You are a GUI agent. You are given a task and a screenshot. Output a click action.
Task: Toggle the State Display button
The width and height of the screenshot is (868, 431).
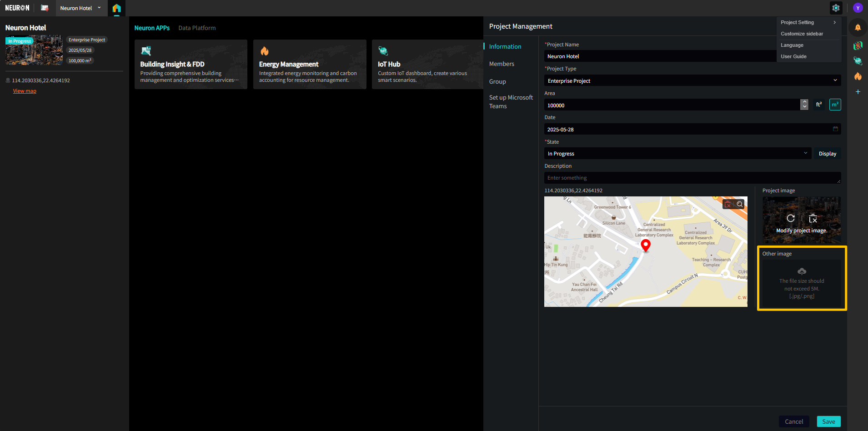point(827,154)
